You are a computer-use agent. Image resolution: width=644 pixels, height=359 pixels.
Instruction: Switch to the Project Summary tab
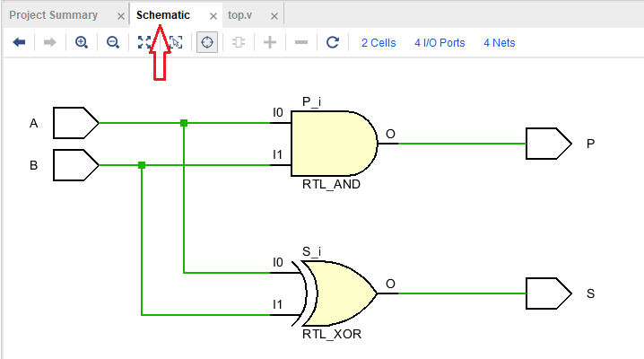(x=53, y=15)
